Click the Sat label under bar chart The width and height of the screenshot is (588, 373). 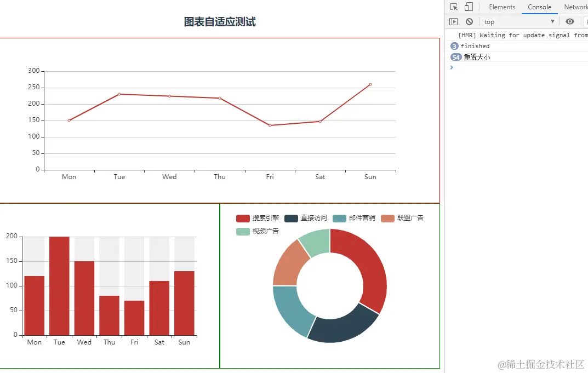(x=159, y=342)
